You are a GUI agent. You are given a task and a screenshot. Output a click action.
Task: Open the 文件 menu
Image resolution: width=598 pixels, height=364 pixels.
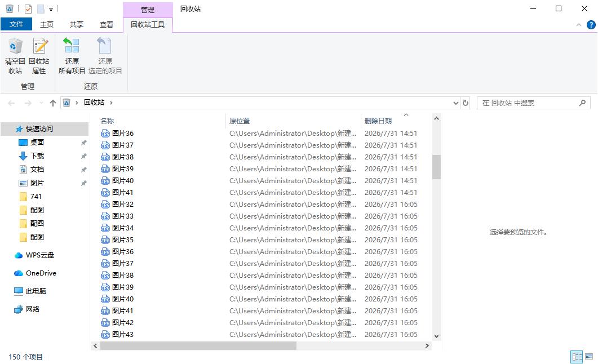pyautogui.click(x=16, y=24)
